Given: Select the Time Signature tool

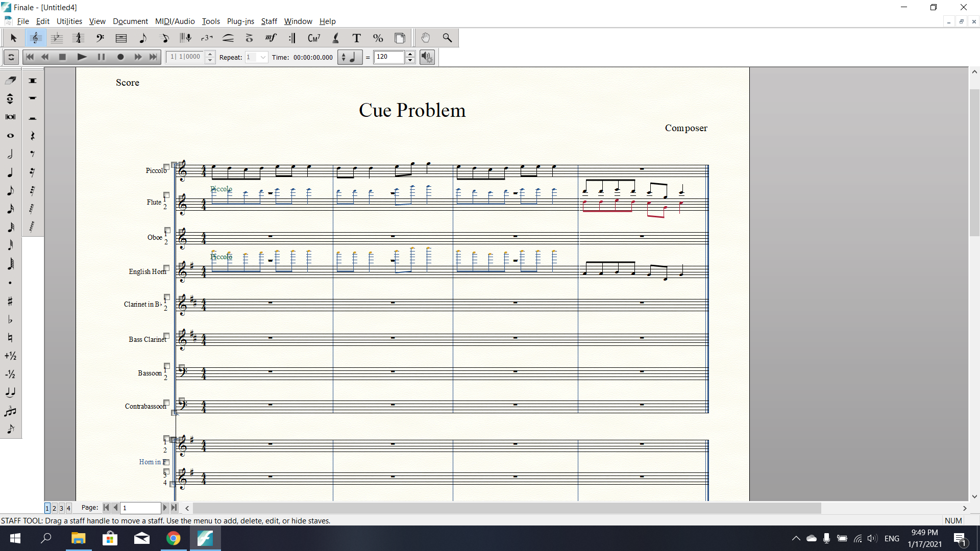Looking at the screenshot, I should 78,38.
